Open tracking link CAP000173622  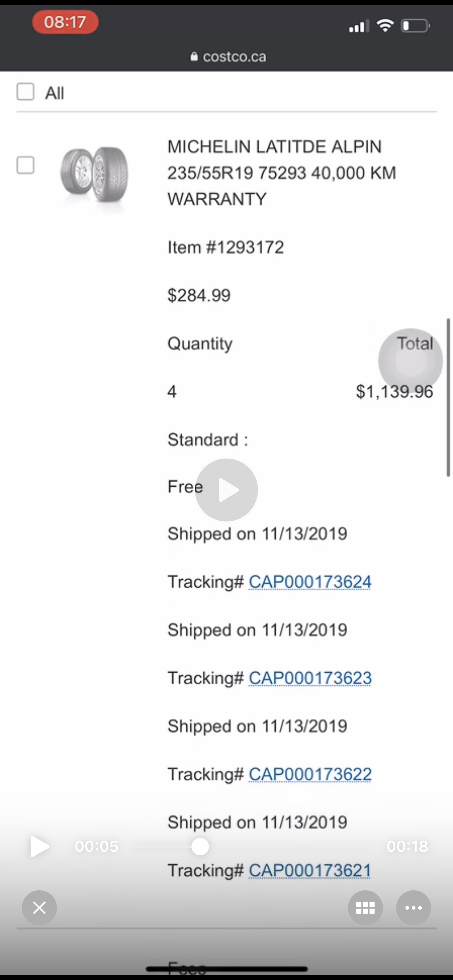point(310,774)
